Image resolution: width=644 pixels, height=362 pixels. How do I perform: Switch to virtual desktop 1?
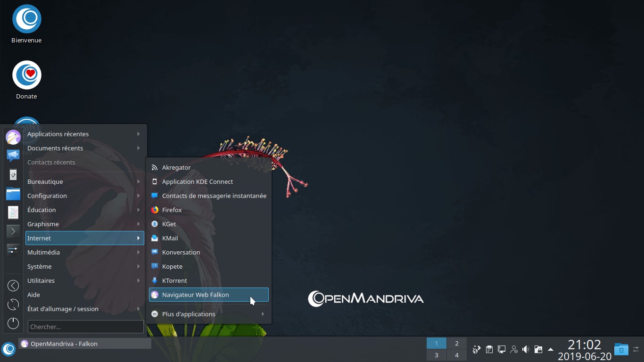coord(437,343)
